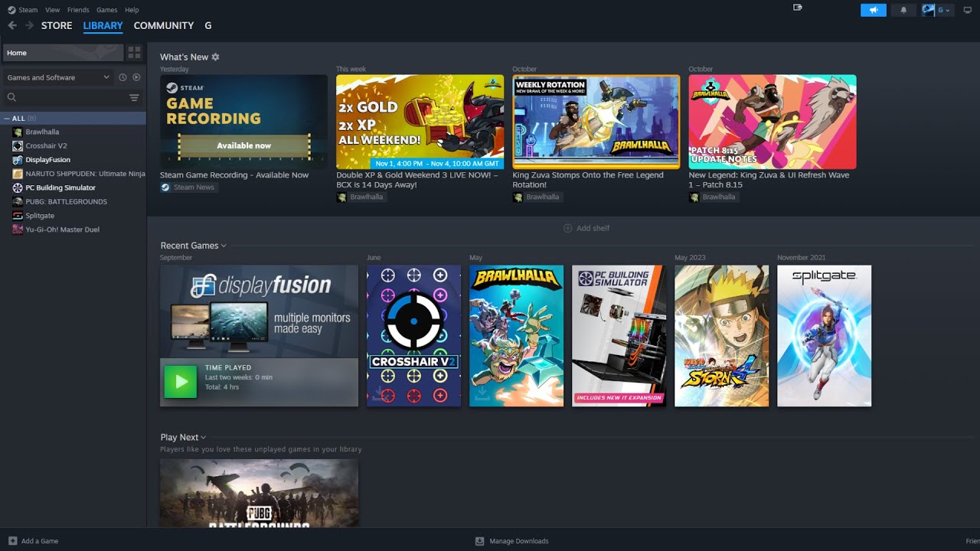
Task: Click the Steam logo menu icon
Action: click(x=11, y=10)
